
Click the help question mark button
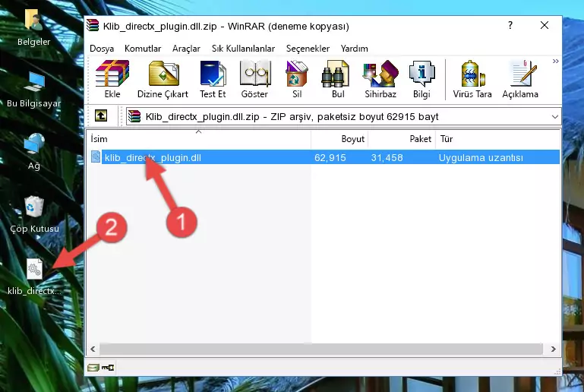(510, 26)
